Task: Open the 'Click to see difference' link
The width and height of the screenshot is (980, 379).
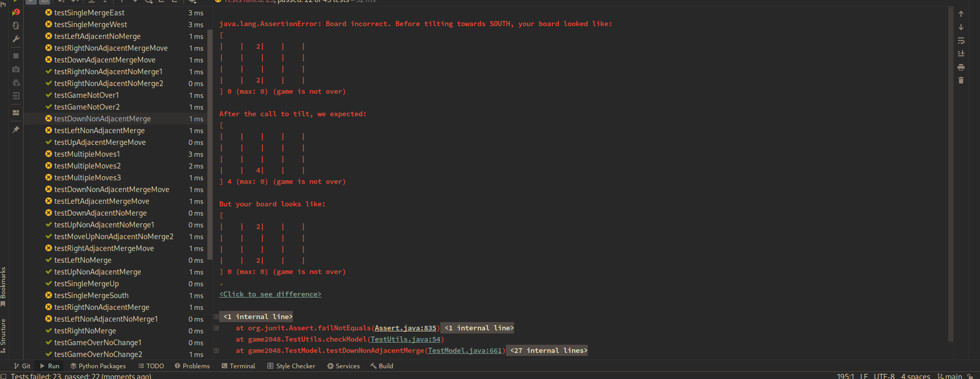Action: coord(270,294)
